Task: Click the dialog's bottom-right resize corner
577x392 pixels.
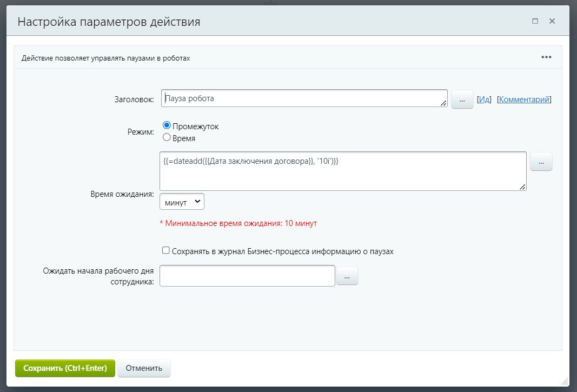Action: point(565,382)
